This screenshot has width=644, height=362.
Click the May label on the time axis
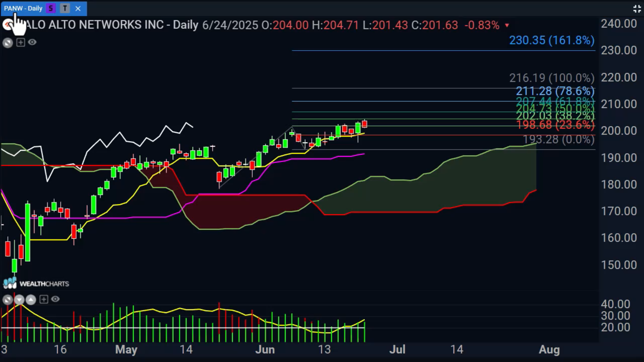(x=126, y=350)
